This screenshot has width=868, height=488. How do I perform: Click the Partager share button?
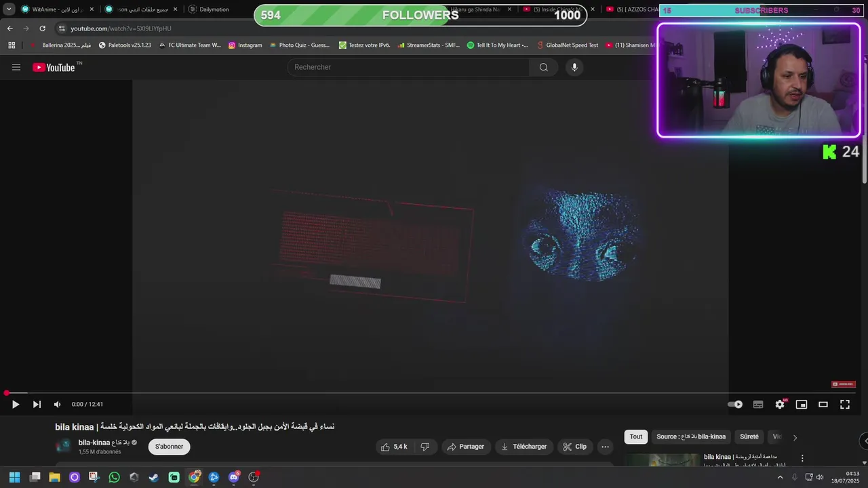point(466,447)
